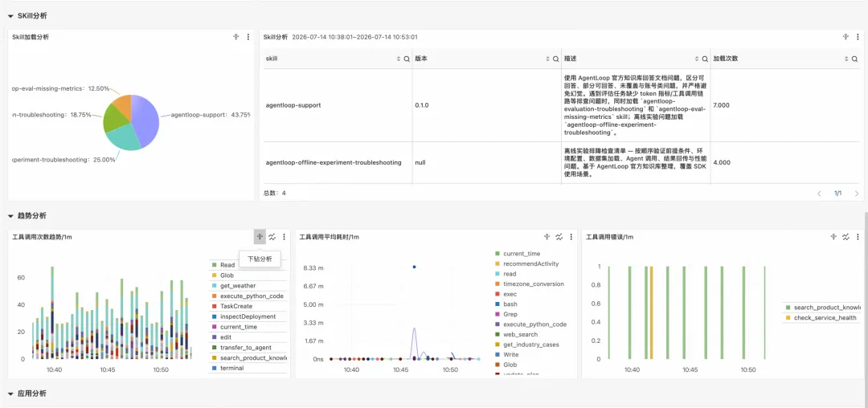Sort the 版本 column
Image resolution: width=868 pixels, height=408 pixels.
point(548,59)
